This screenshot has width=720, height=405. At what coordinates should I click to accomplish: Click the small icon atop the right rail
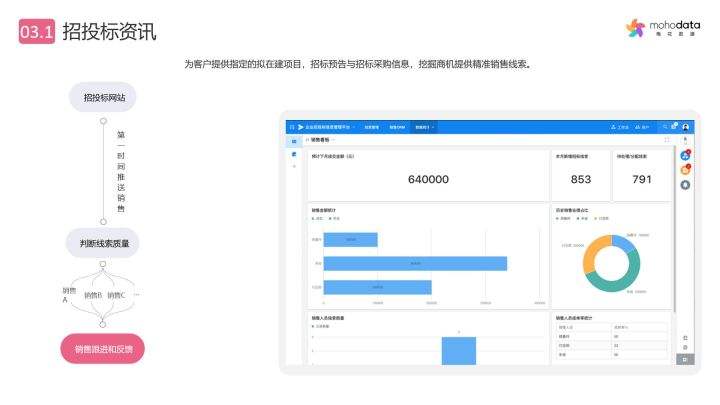(x=685, y=140)
